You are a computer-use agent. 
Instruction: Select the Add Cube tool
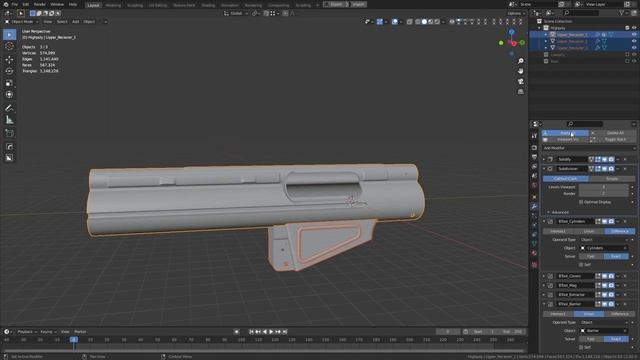click(x=9, y=133)
